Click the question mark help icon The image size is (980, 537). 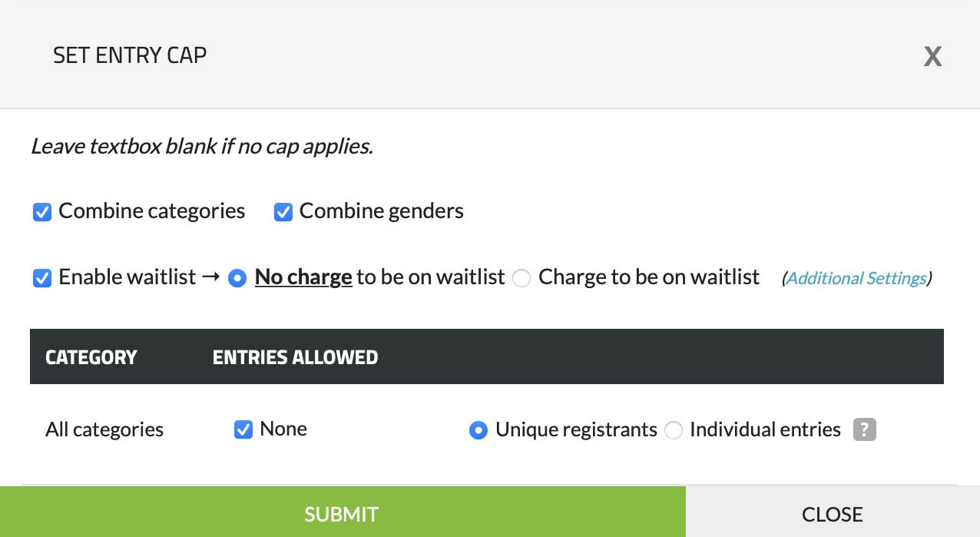click(865, 429)
